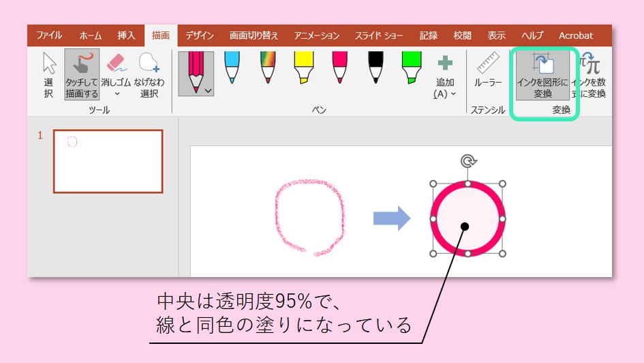Open the アニメーション tab
Viewport: 644px width, 363px height.
click(x=317, y=35)
